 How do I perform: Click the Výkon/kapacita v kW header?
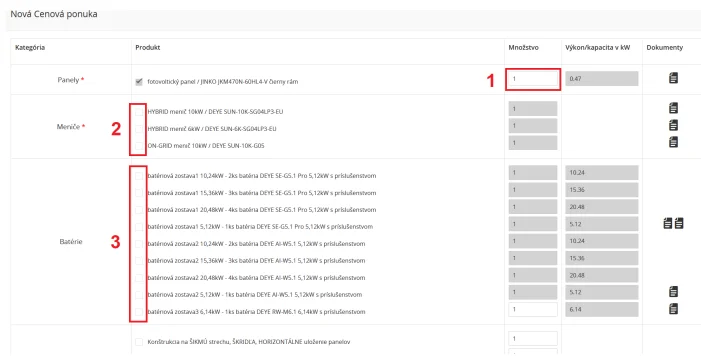(598, 47)
